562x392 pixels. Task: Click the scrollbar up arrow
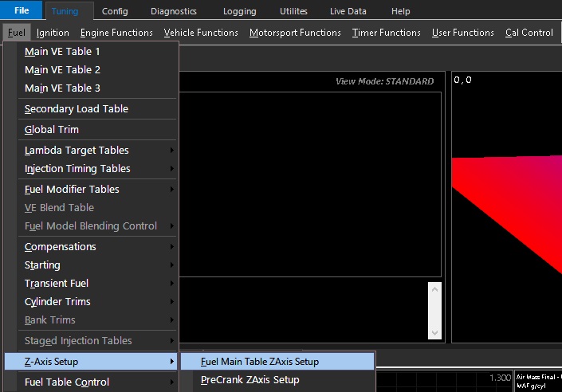(434, 290)
